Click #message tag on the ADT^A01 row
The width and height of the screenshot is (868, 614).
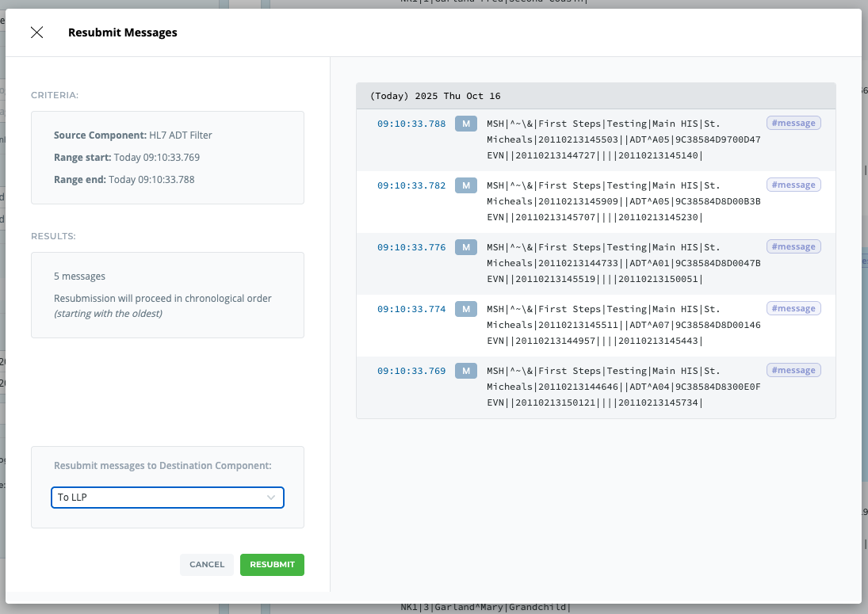pyautogui.click(x=793, y=246)
